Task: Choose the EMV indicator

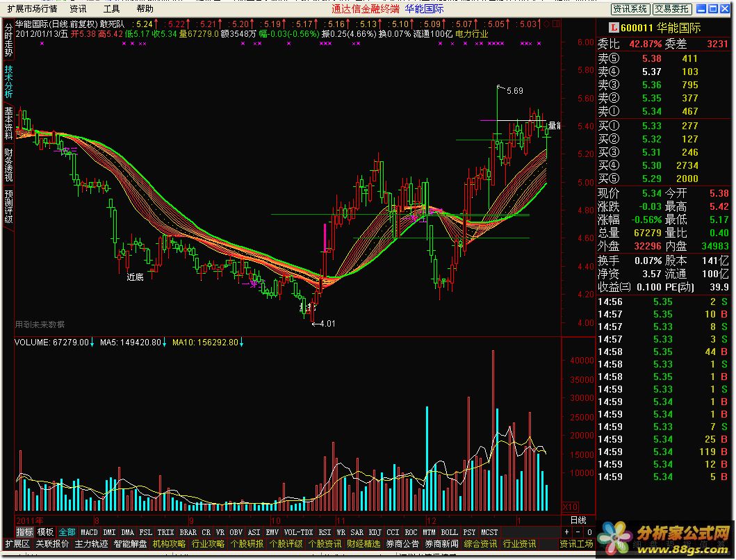Action: coord(272,532)
